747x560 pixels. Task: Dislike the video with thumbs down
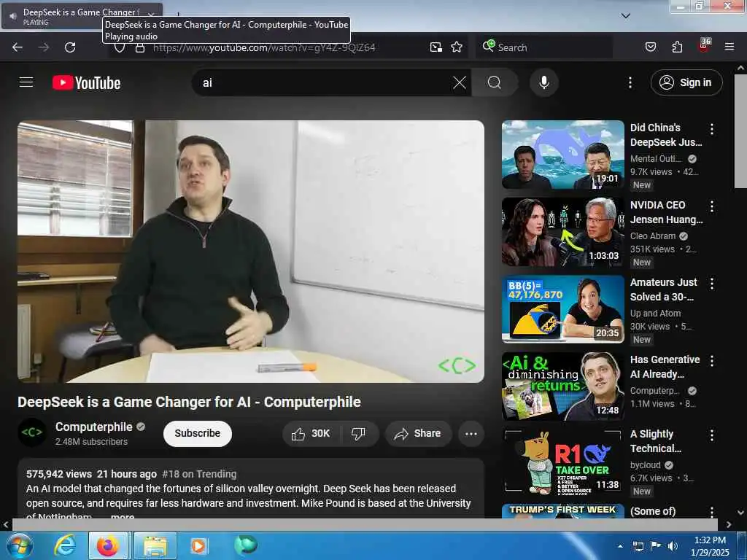(x=358, y=433)
